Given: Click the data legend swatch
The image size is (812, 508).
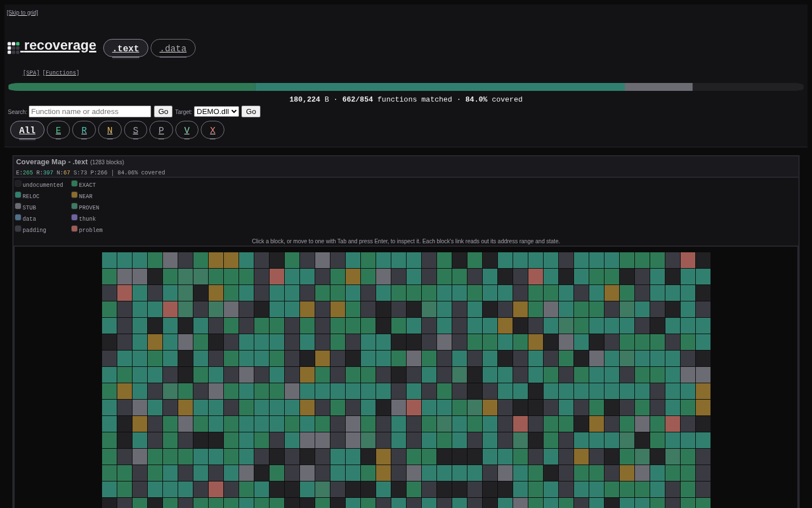Looking at the screenshot, I should tap(18, 217).
